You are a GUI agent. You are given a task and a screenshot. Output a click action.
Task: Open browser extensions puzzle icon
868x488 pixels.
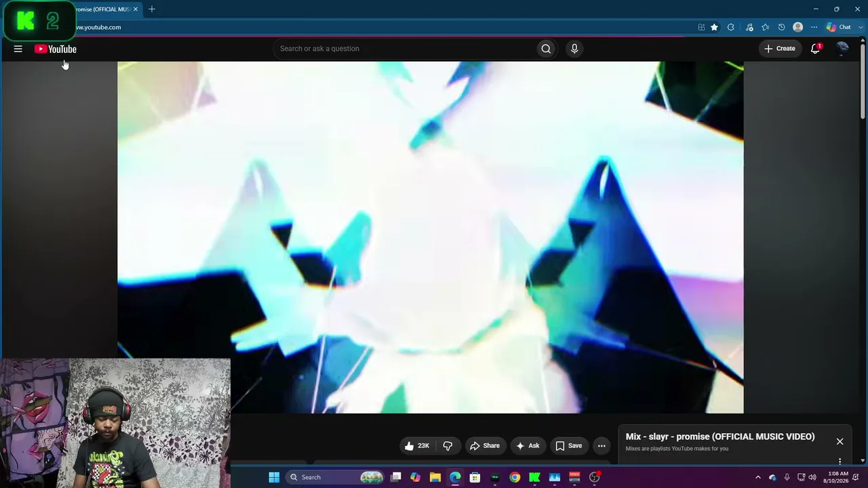click(x=730, y=27)
